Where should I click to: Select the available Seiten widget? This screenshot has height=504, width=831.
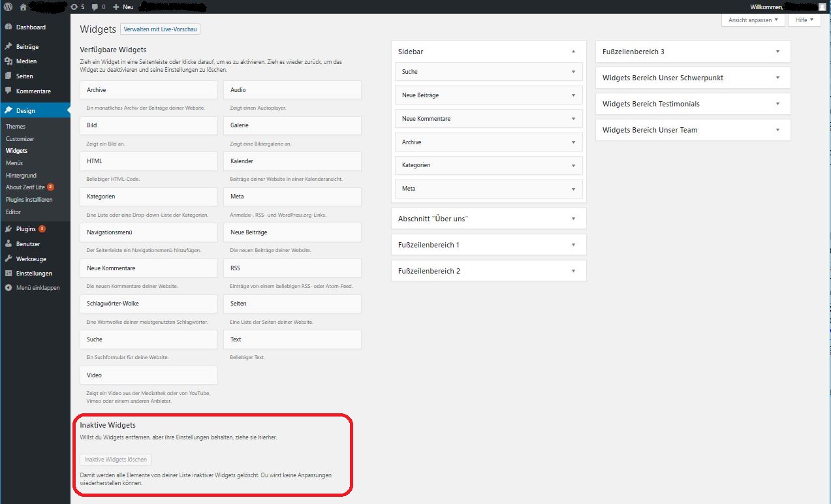(x=292, y=304)
